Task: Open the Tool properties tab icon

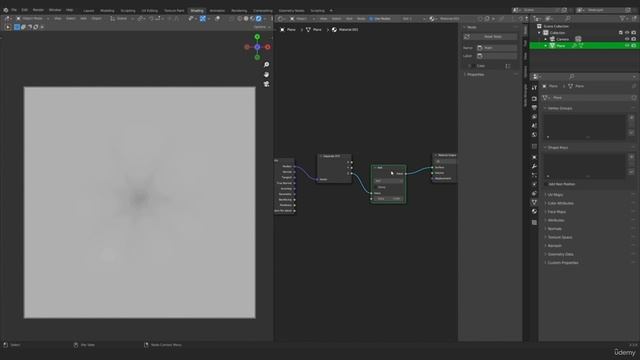Action: pyautogui.click(x=534, y=88)
